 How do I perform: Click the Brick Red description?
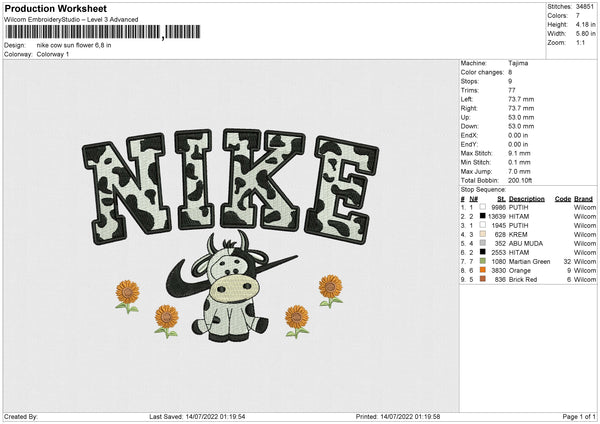[x=523, y=280]
